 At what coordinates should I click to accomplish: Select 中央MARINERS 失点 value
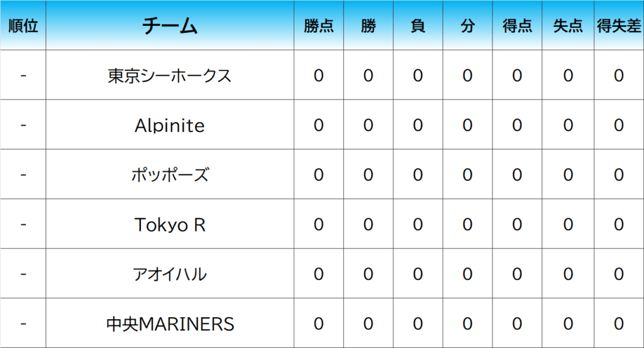click(x=568, y=324)
